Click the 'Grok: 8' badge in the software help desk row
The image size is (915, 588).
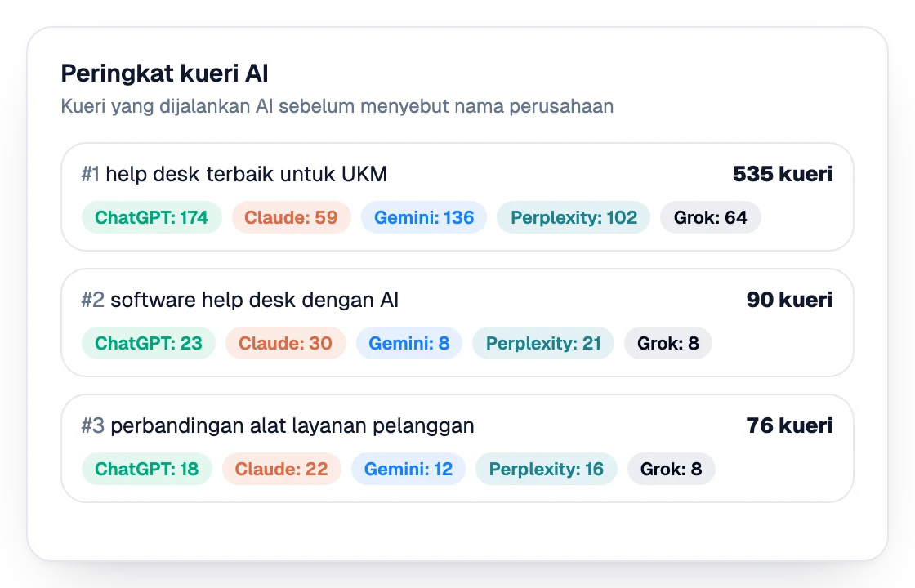tap(668, 343)
